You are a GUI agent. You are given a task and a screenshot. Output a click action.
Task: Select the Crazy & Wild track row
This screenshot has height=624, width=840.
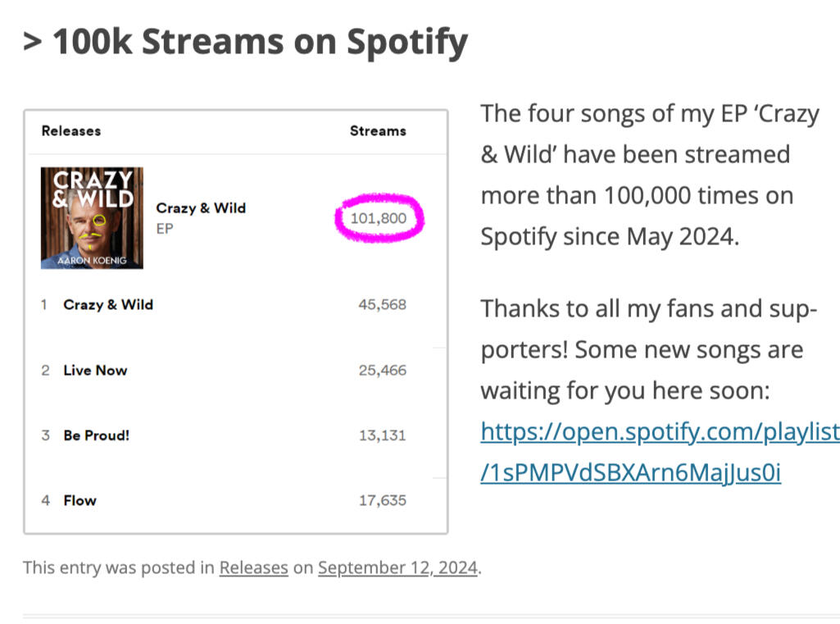[x=108, y=304]
